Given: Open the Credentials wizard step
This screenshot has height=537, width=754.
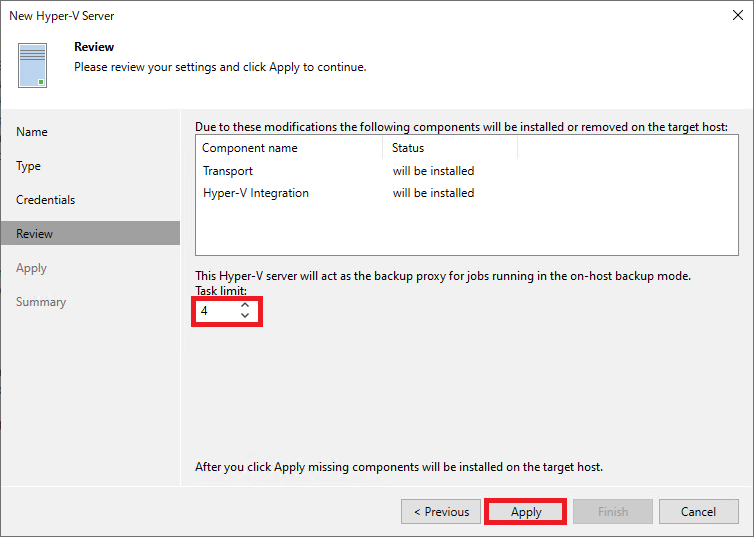Looking at the screenshot, I should click(x=46, y=200).
